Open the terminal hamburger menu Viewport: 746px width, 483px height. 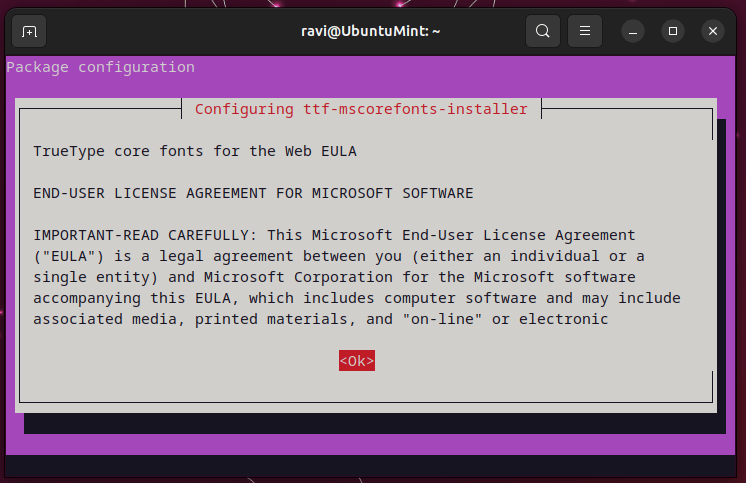pos(585,31)
